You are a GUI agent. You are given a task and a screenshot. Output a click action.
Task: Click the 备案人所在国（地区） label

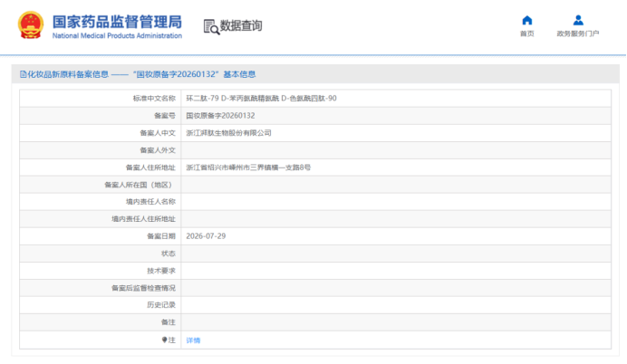point(140,185)
